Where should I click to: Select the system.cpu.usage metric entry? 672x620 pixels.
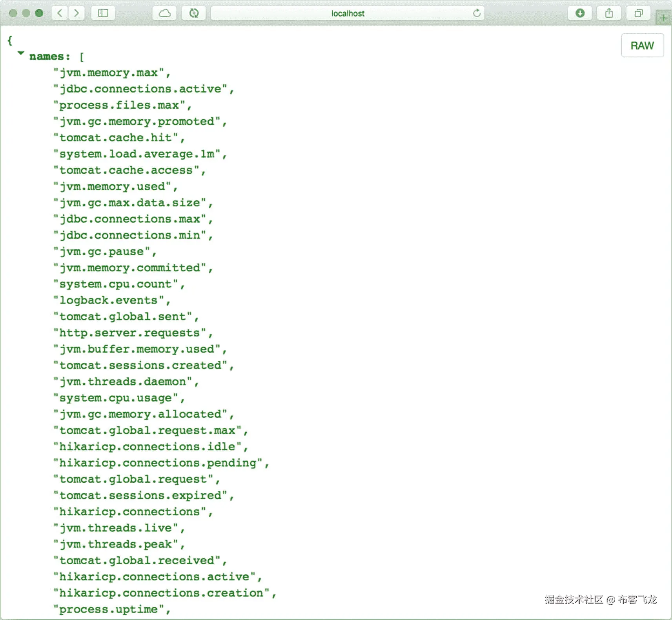(x=118, y=398)
